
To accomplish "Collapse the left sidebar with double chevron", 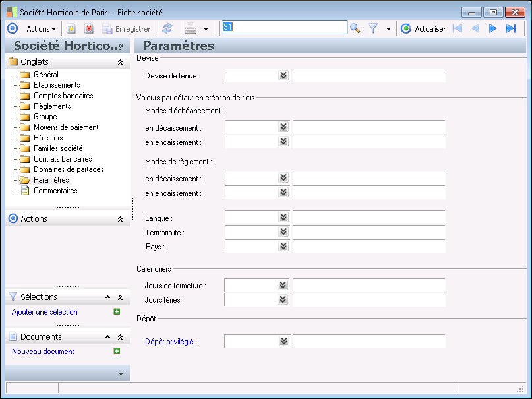I will click(x=121, y=46).
